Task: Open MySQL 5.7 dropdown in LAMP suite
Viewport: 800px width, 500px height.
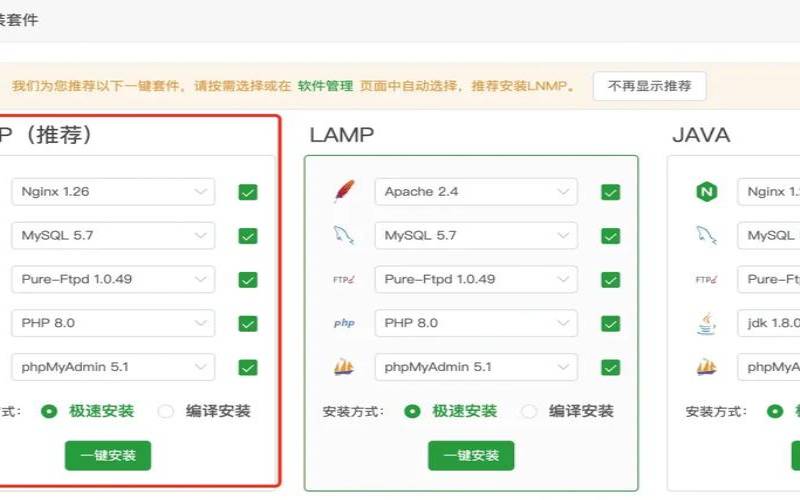Action: click(x=476, y=236)
